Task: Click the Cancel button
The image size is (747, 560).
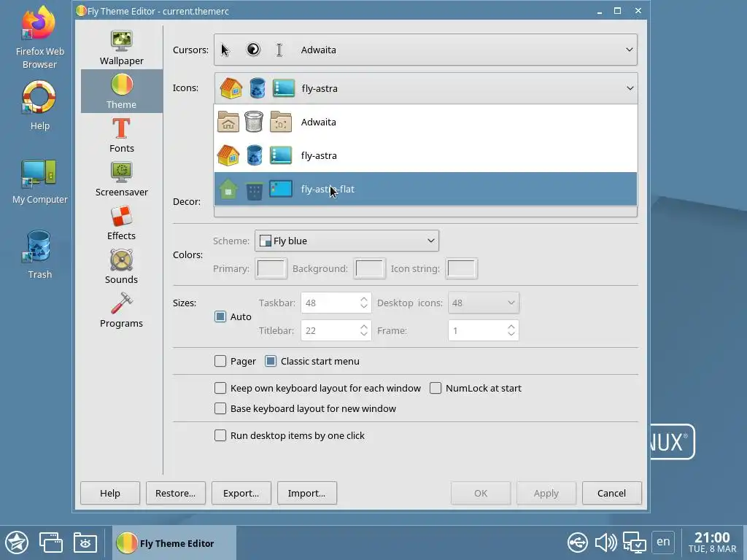Action: (612, 494)
